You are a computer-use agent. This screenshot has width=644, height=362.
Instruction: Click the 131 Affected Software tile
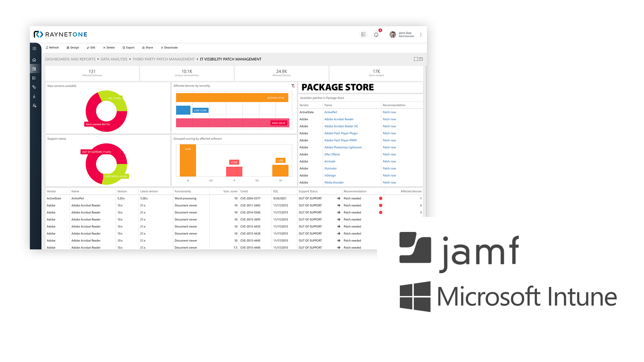[92, 73]
